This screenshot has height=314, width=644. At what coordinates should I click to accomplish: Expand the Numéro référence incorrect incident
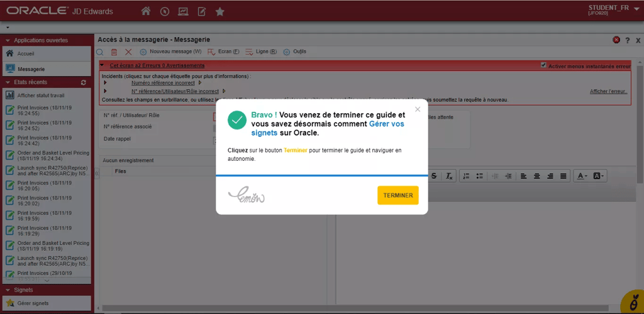tap(106, 83)
